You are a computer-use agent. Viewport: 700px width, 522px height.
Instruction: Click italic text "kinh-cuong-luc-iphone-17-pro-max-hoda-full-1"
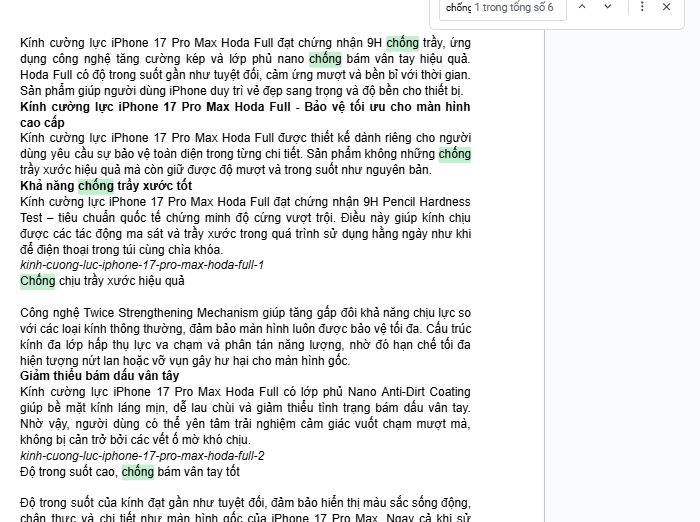(142, 265)
